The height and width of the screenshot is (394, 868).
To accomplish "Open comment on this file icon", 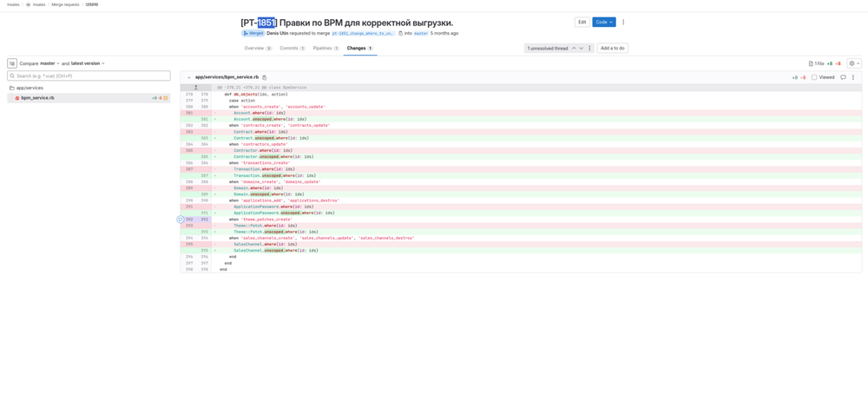I will 843,77.
